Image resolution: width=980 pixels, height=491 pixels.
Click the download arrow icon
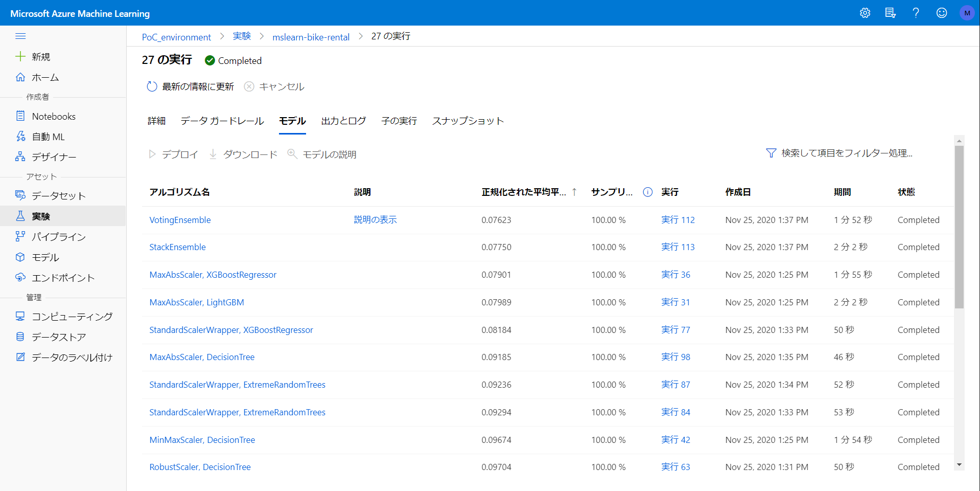(213, 154)
